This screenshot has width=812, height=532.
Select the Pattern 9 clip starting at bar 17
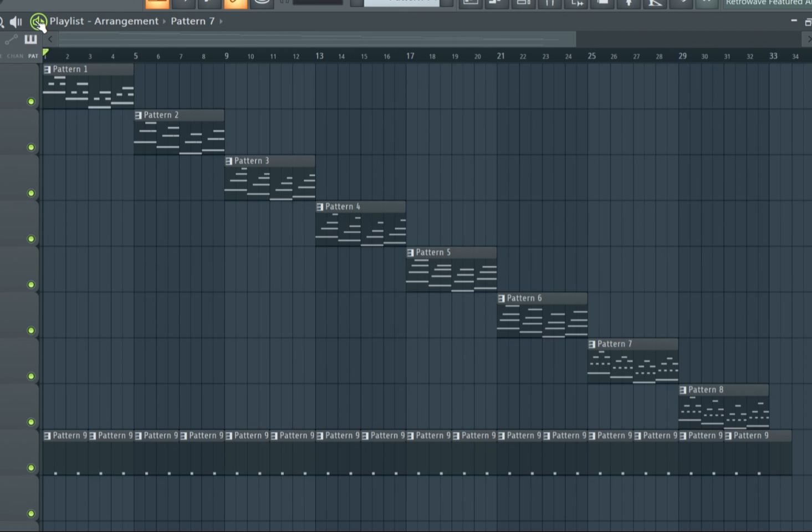429,453
